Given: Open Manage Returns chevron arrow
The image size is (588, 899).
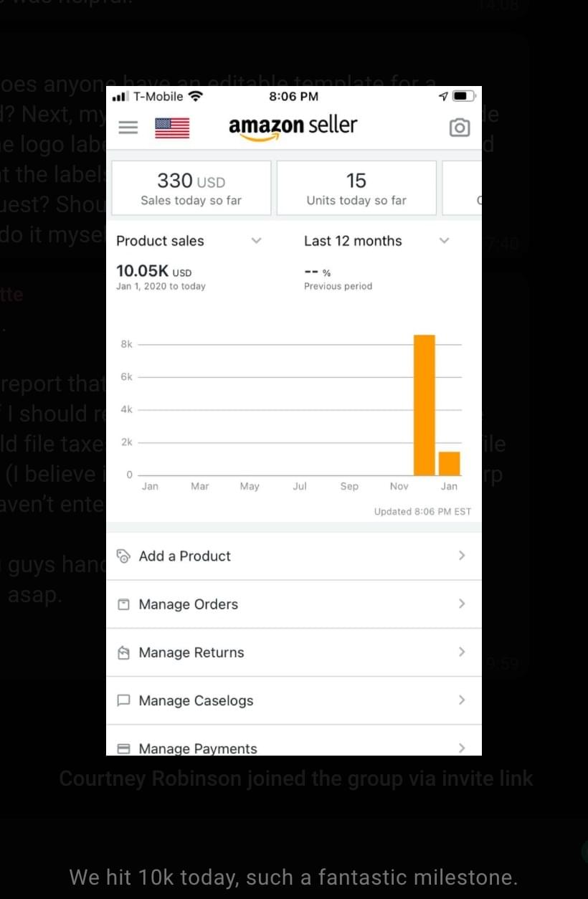Looking at the screenshot, I should click(x=462, y=652).
